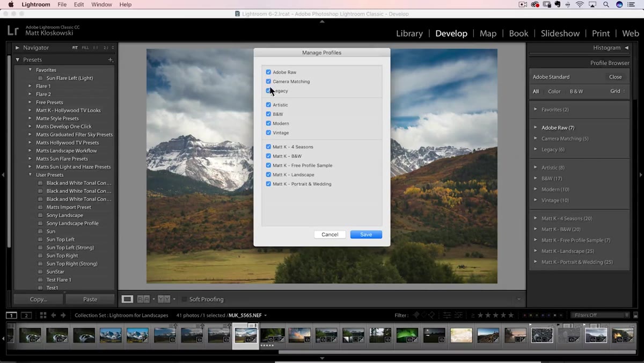Toggle the Vintage checkbox
This screenshot has height=363, width=644.
268,133
